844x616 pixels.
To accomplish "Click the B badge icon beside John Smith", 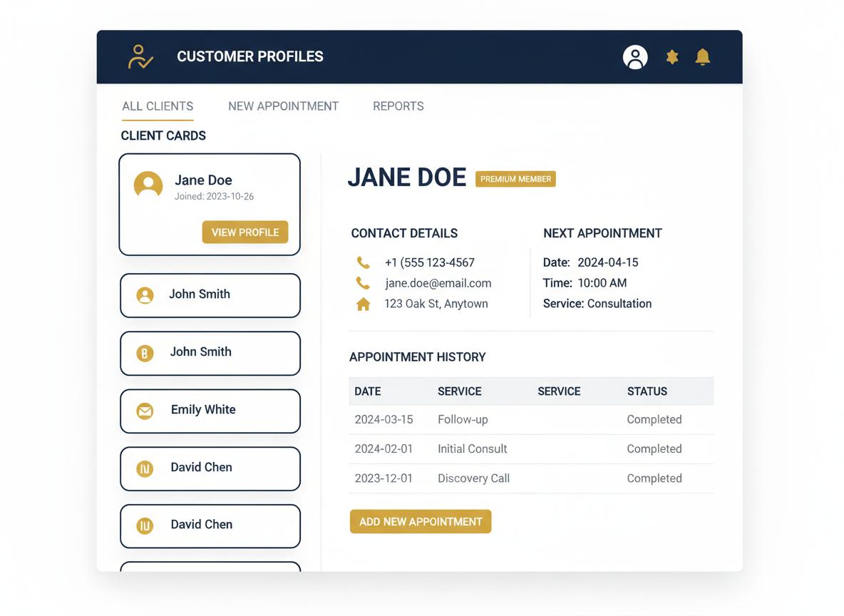I will tap(145, 353).
